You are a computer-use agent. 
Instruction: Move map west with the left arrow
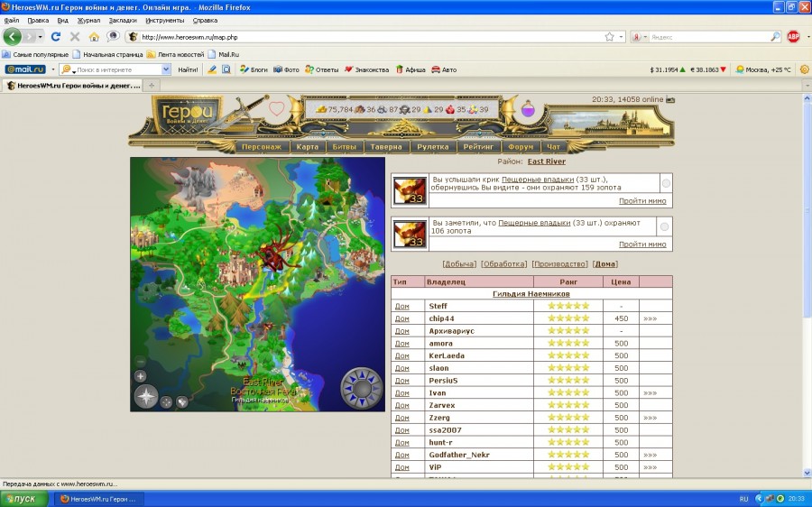[347, 389]
